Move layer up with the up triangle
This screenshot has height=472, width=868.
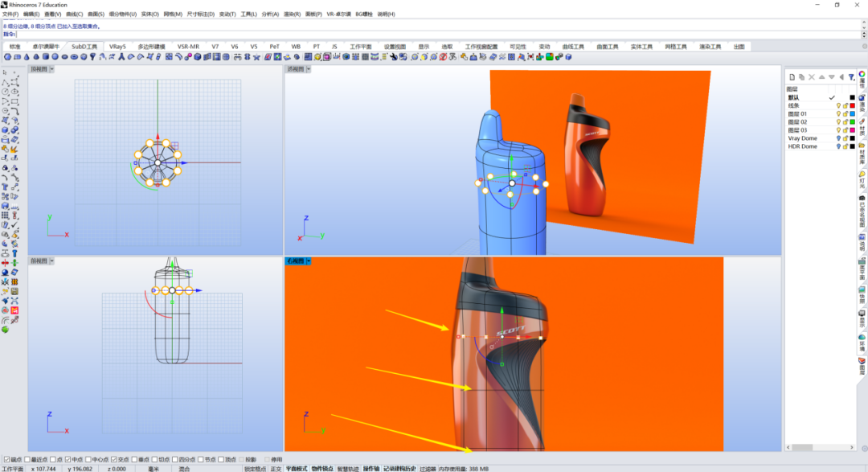pyautogui.click(x=821, y=77)
